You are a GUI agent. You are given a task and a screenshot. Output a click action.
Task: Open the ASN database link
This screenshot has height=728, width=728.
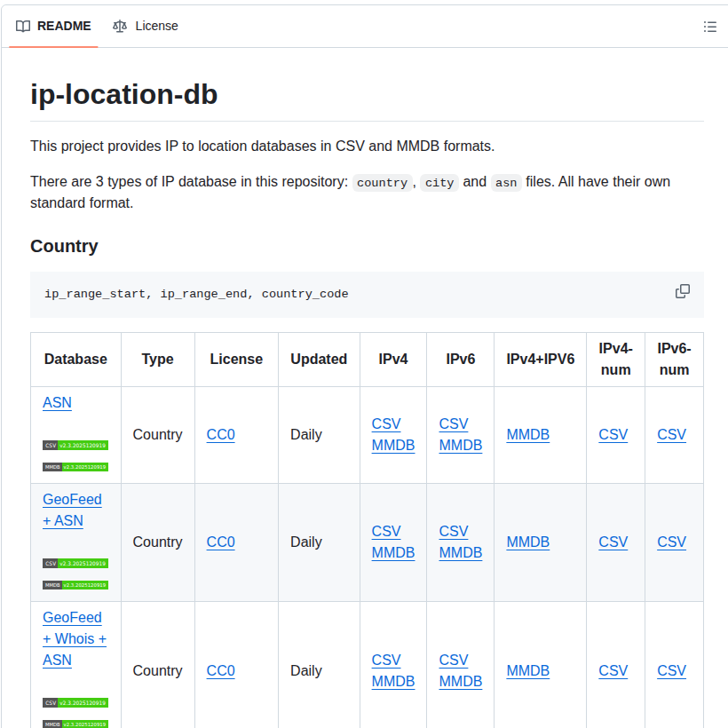(x=57, y=402)
